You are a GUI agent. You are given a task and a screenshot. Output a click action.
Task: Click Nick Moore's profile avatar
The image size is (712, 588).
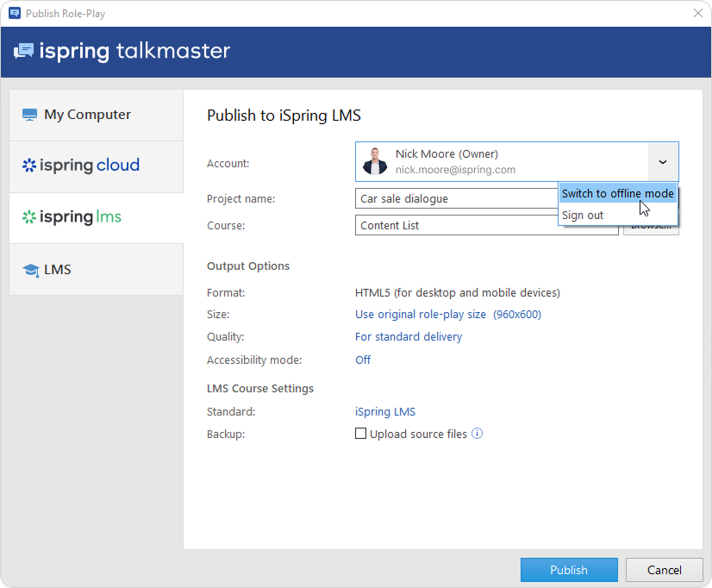coord(375,162)
